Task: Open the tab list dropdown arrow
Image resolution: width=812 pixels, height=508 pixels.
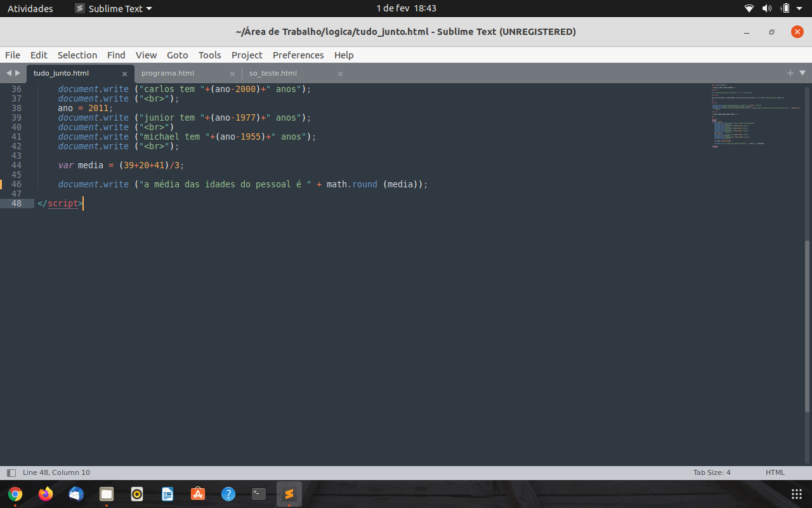Action: (x=802, y=73)
